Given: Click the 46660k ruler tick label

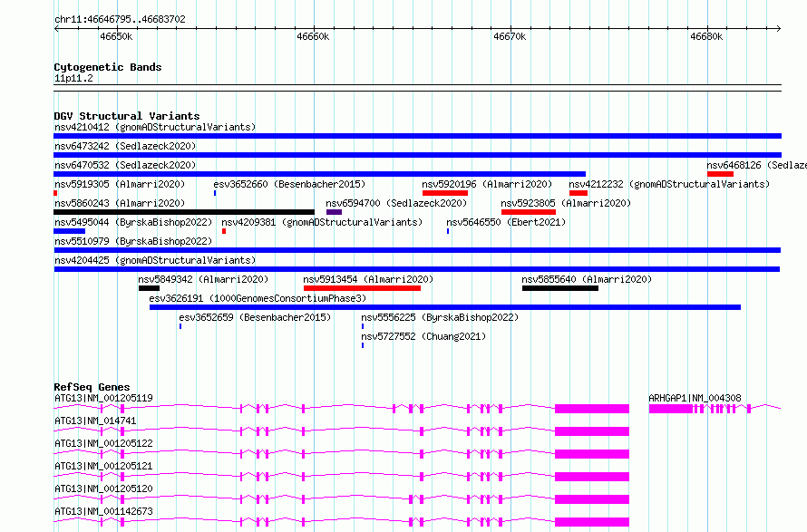Looking at the screenshot, I should (313, 36).
